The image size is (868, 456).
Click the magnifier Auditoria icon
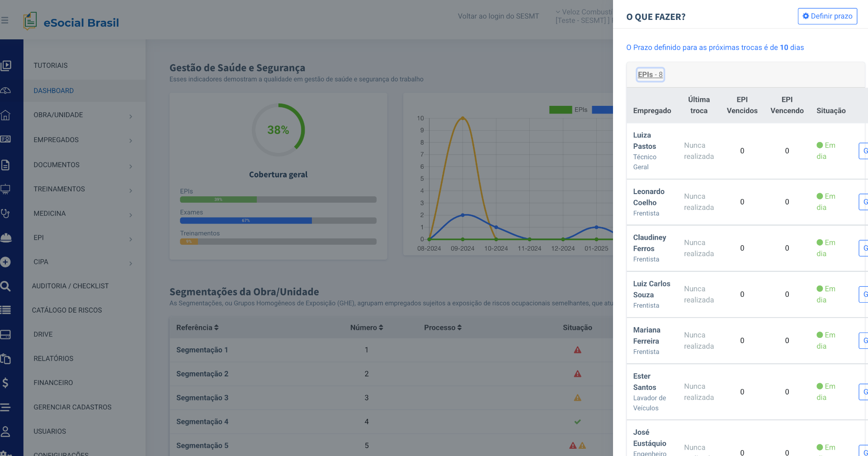5,286
